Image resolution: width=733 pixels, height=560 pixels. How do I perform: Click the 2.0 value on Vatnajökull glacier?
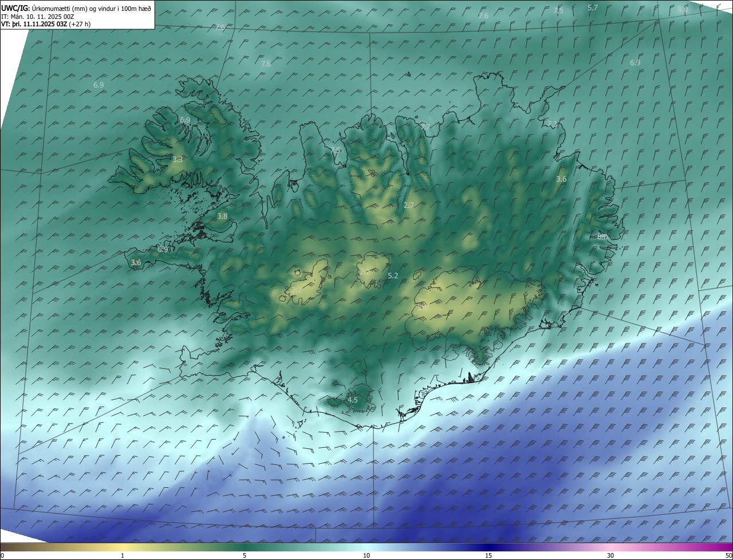pyautogui.click(x=424, y=308)
